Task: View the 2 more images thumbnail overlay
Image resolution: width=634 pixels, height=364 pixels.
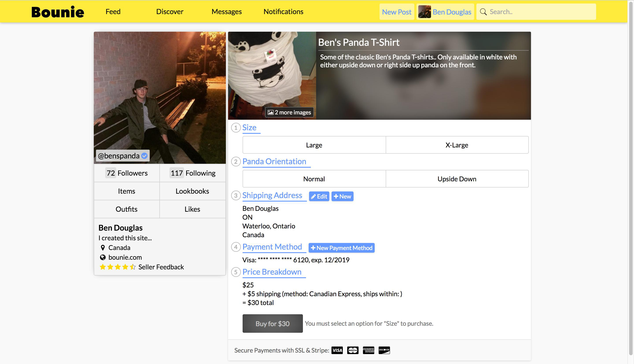Action: pos(289,112)
